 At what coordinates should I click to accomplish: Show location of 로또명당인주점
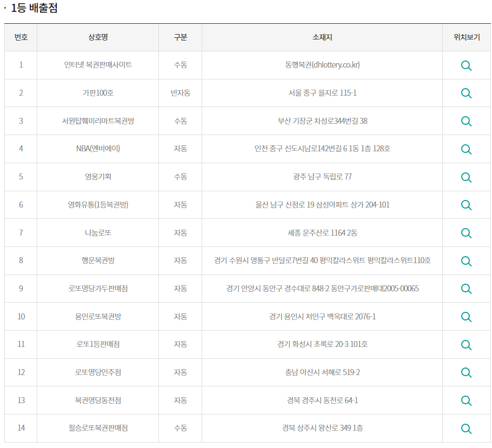coord(466,372)
